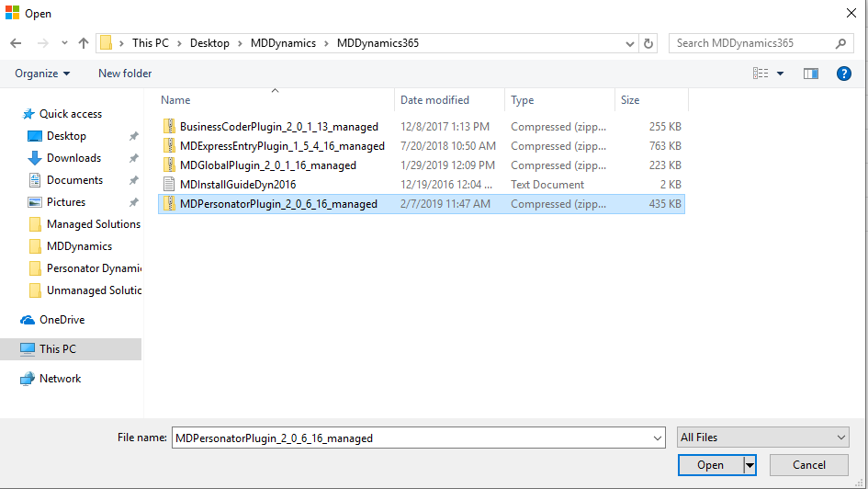The image size is (868, 489).
Task: Select BusinessCoderPlugin_2_0_1_13_managed zip icon
Action: (x=169, y=126)
